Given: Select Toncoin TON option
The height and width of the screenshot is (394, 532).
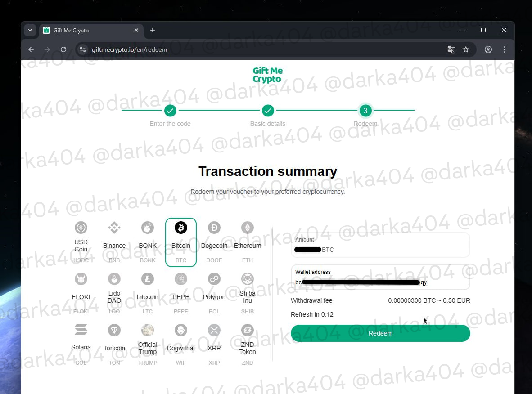Looking at the screenshot, I should (114, 345).
